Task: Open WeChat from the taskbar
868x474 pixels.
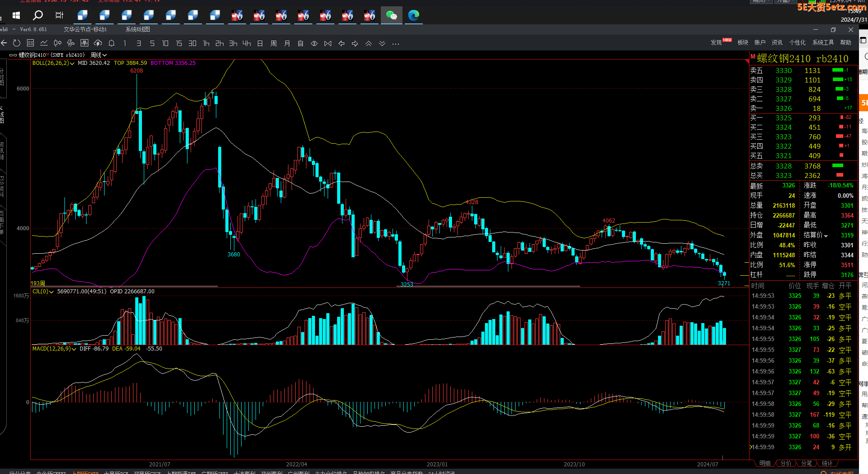Action: [391, 16]
